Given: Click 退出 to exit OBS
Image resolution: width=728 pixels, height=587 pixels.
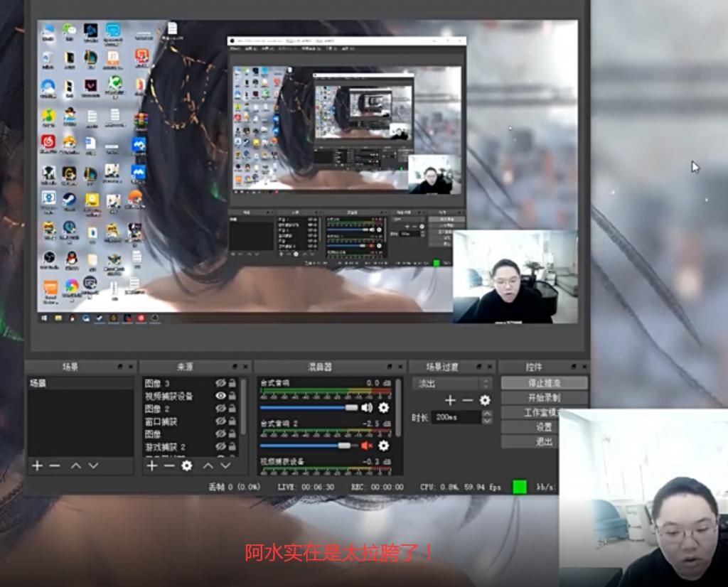Looking at the screenshot, I should point(530,441).
